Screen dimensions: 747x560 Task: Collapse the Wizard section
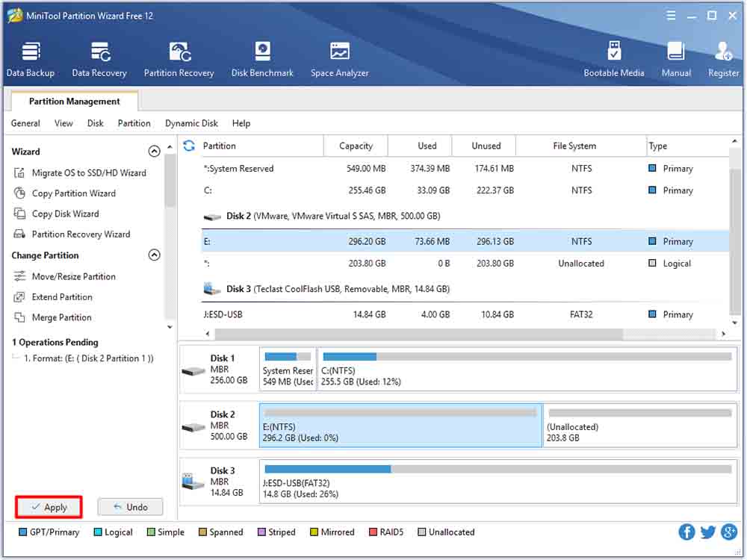(x=155, y=152)
